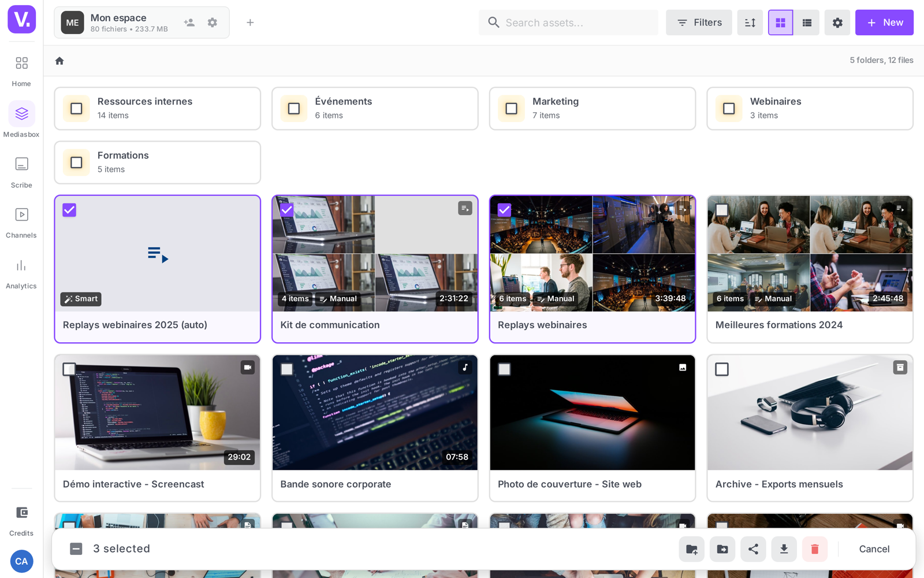
Task: Open Scribe from the sidebar
Action: coord(21,172)
